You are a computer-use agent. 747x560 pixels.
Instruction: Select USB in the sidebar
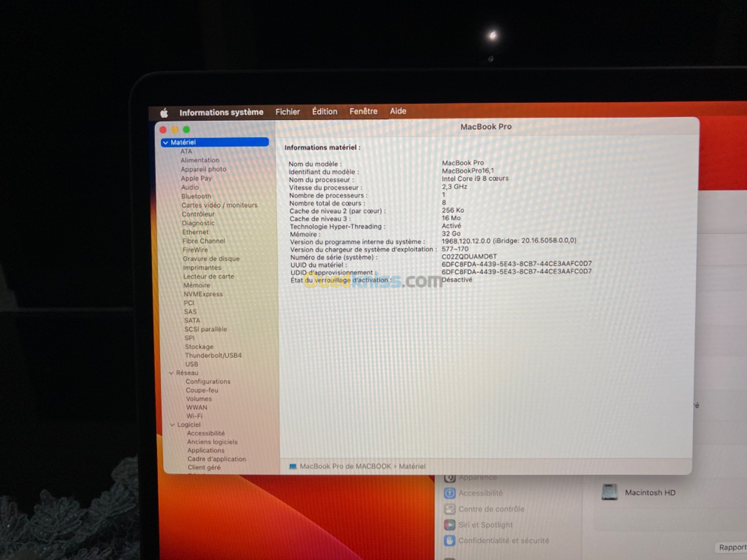click(x=192, y=364)
